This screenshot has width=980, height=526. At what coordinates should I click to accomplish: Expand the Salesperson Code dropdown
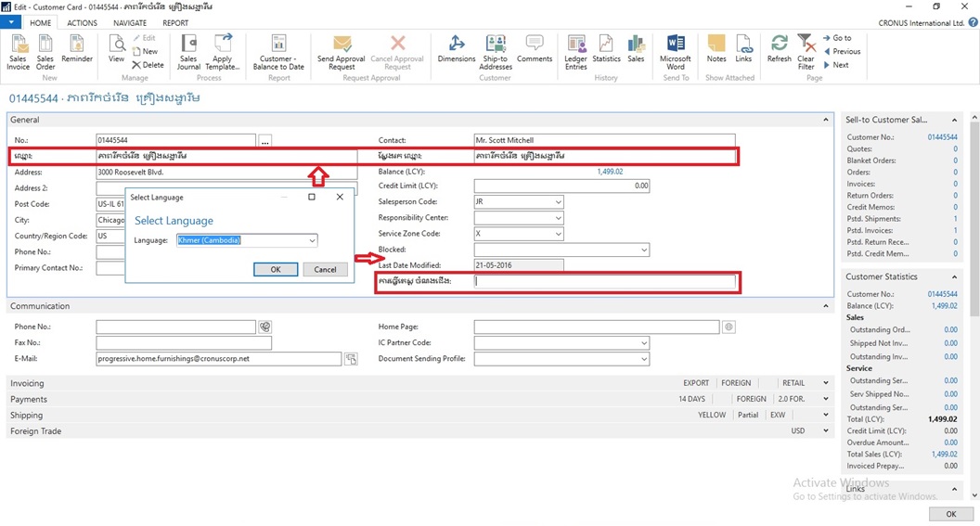click(x=558, y=202)
